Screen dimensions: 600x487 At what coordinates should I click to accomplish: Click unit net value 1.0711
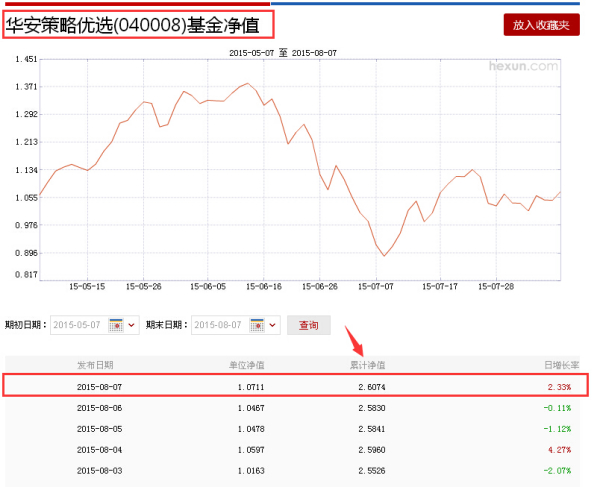(x=251, y=387)
